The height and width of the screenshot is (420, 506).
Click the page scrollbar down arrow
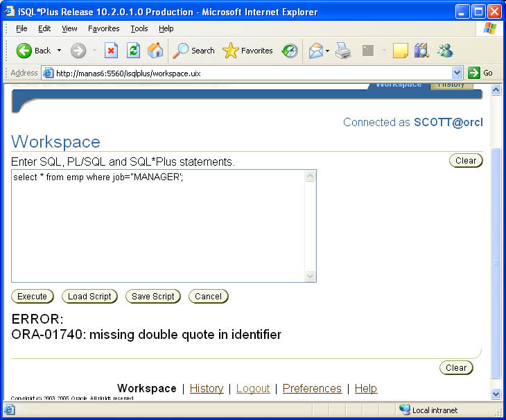[x=496, y=394]
